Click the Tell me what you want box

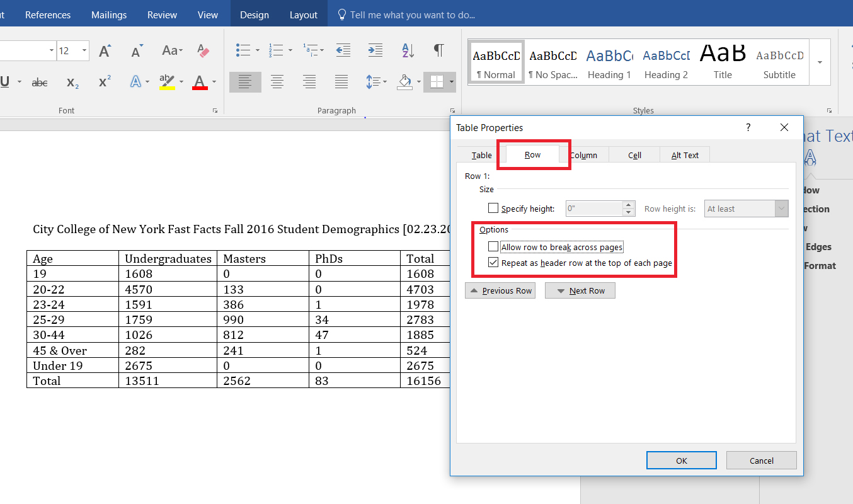[406, 14]
